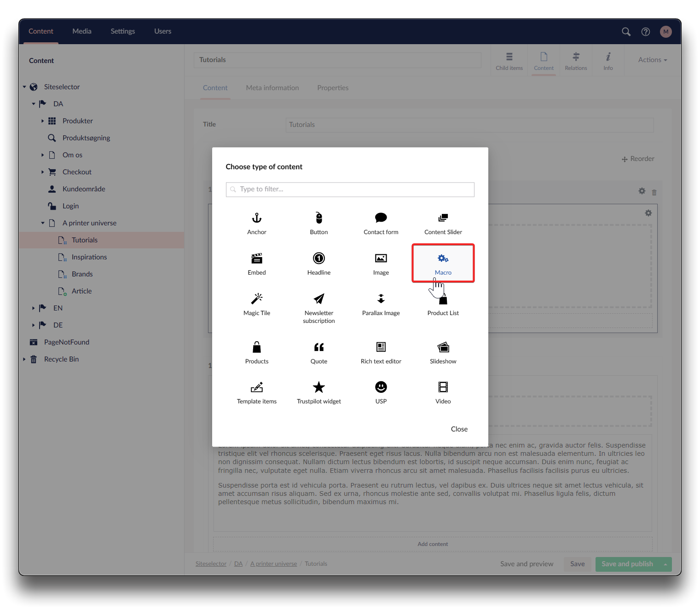Image resolution: width=700 pixels, height=609 pixels.
Task: Select the Magic Tile wand icon
Action: (x=257, y=299)
